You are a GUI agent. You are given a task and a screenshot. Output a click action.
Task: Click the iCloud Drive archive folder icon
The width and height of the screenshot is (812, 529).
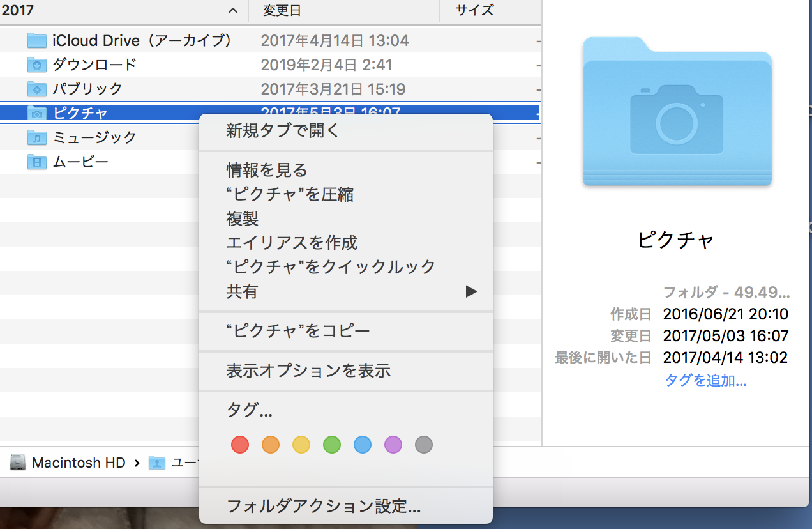point(37,41)
